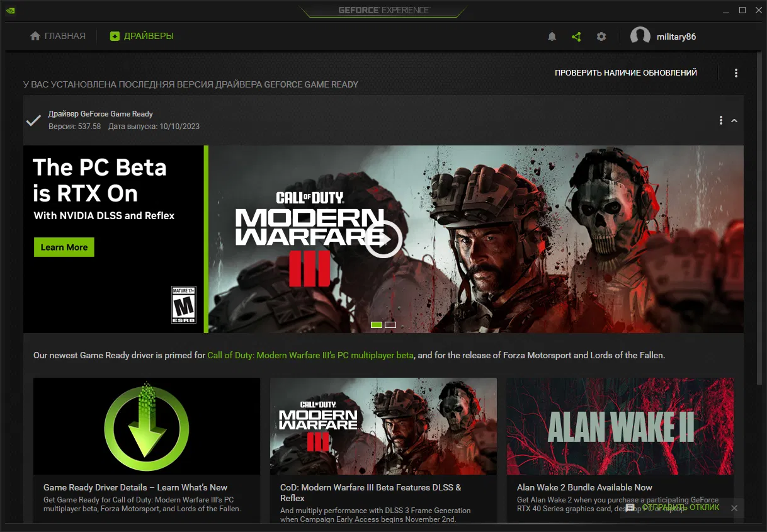Click the feedback chat bubble icon
The height and width of the screenshot is (532, 767).
click(630, 507)
